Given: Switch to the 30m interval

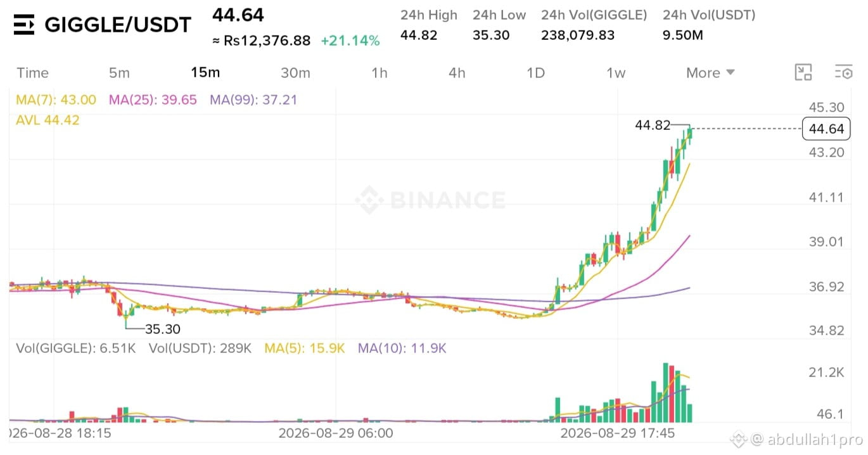Looking at the screenshot, I should pos(295,73).
